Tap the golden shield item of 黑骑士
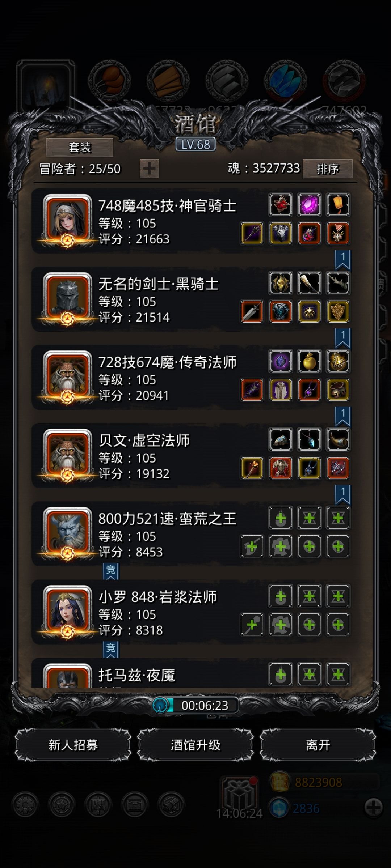 338,311
